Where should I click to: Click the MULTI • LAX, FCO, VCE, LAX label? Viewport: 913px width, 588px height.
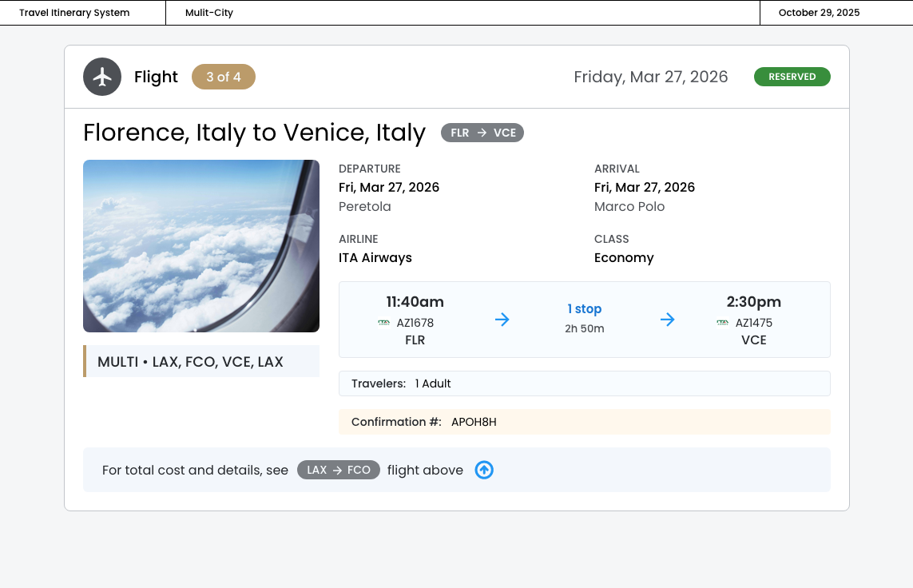[x=190, y=361]
